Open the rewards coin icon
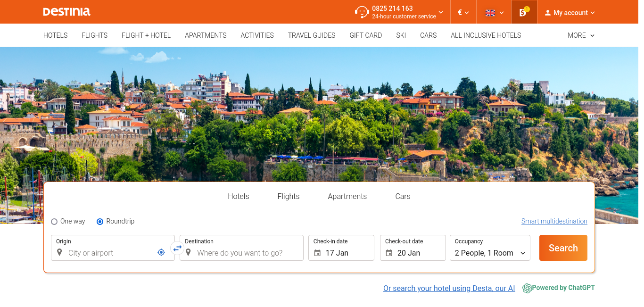 [524, 12]
